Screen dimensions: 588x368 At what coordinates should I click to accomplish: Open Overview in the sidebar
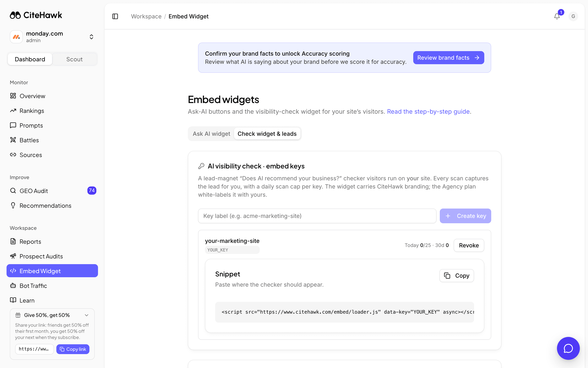tap(52, 96)
